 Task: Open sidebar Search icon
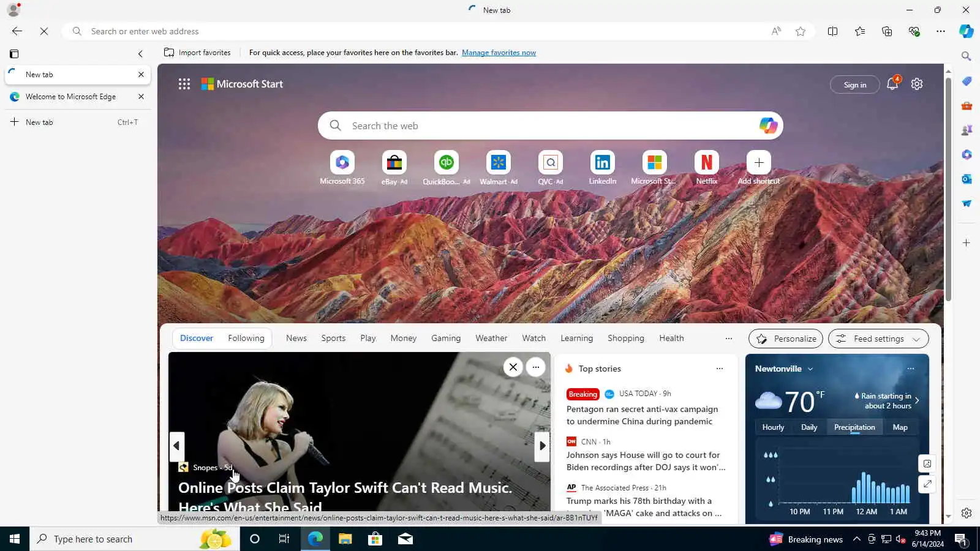coord(967,56)
